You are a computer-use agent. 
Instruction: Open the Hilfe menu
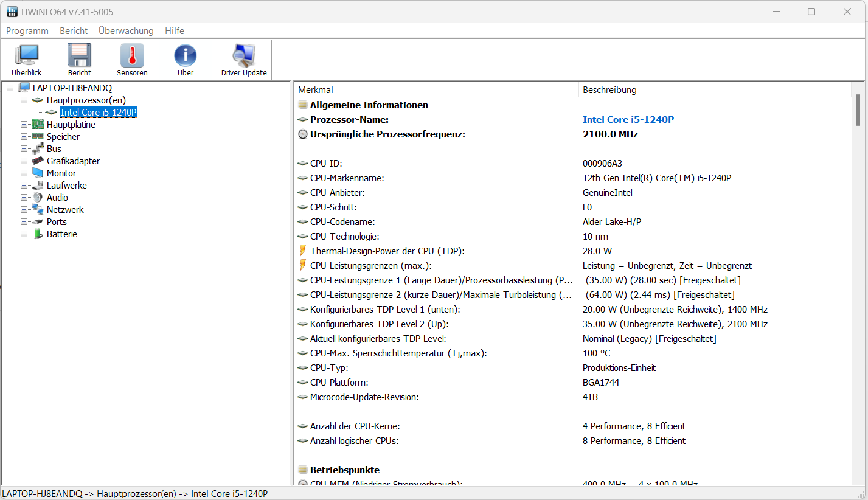pyautogui.click(x=175, y=31)
